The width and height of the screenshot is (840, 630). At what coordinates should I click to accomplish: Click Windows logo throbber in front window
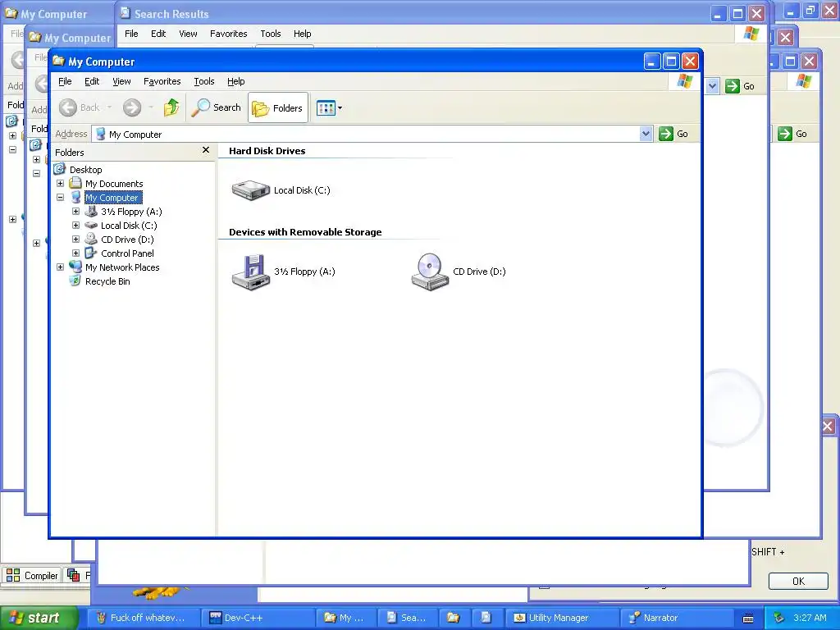pos(685,81)
